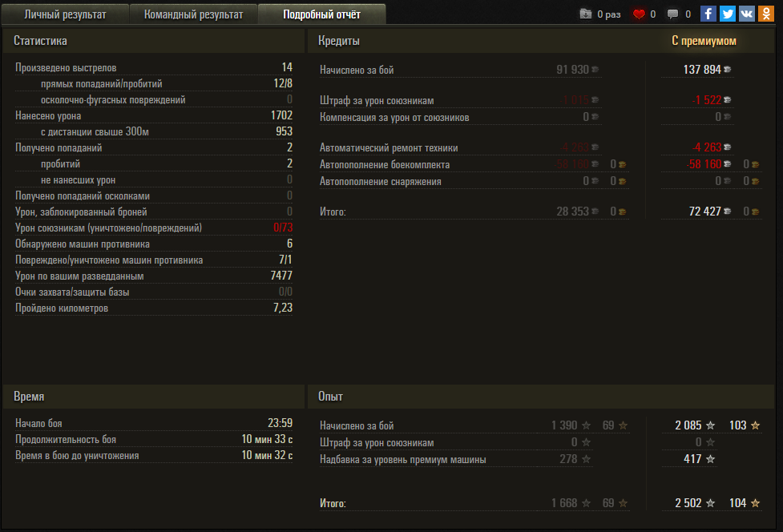
Task: Click premium credits value 137 894
Action: pyautogui.click(x=702, y=70)
